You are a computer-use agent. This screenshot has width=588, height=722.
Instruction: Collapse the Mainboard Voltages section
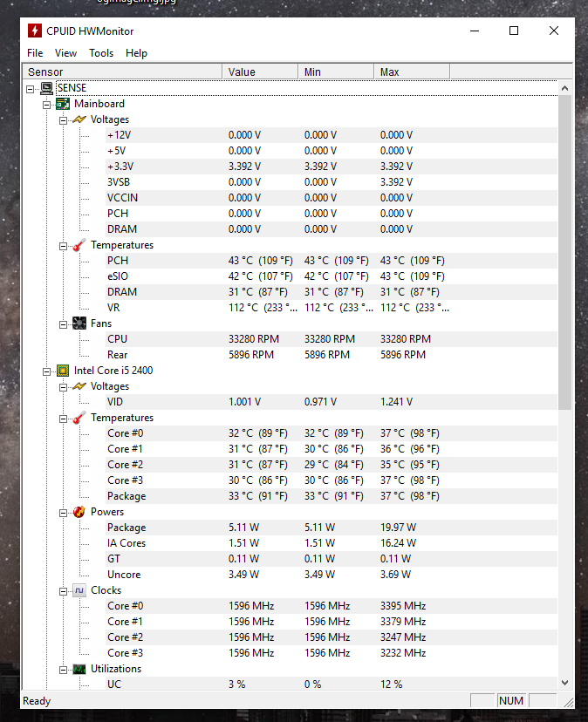[x=63, y=120]
